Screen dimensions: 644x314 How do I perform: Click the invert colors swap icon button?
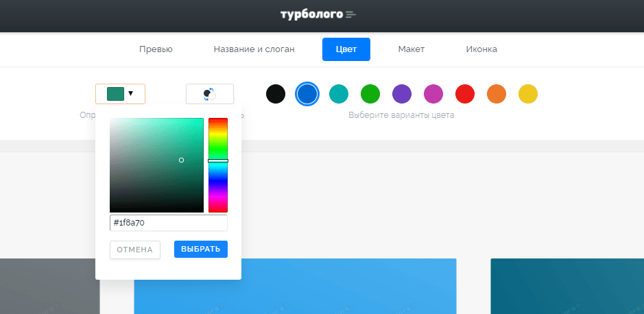210,94
